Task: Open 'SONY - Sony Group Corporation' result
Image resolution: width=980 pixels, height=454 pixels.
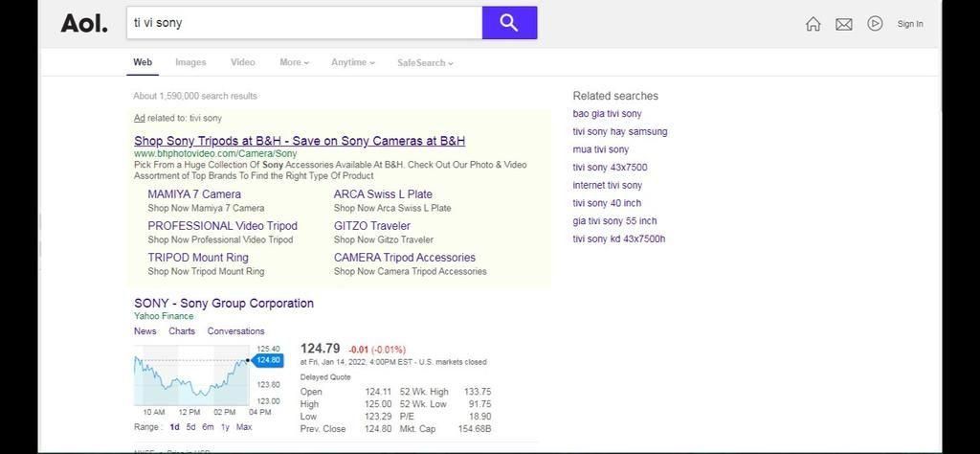Action: click(224, 304)
